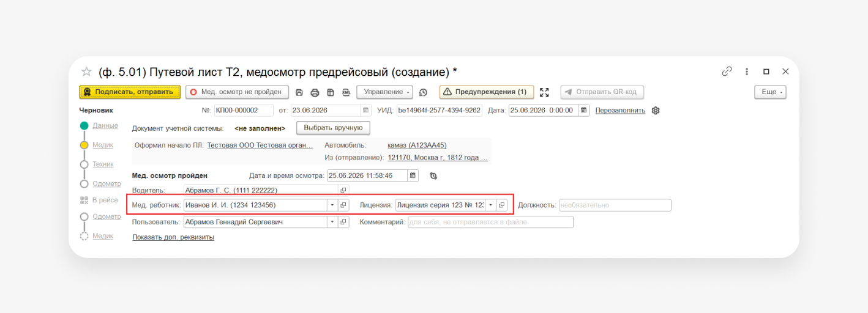Viewport: 868px width, 313px height.
Task: Open the камаз (А123АА45) vehicle link
Action: (417, 145)
